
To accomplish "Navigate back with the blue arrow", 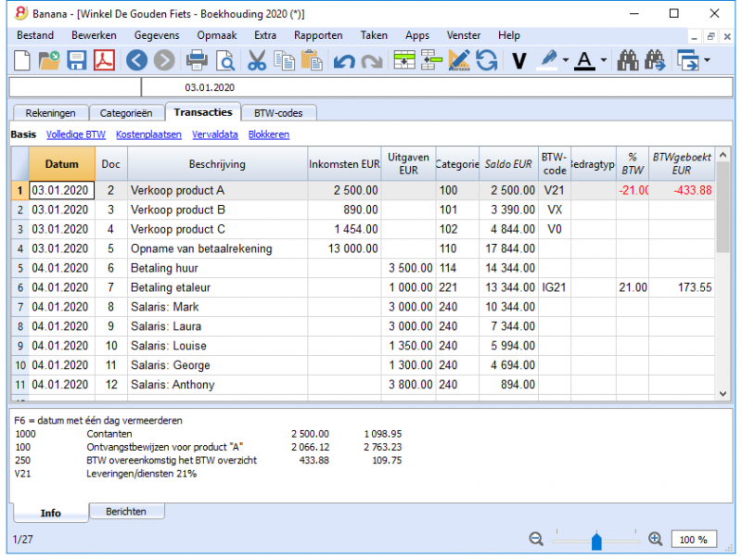I will pyautogui.click(x=136, y=60).
